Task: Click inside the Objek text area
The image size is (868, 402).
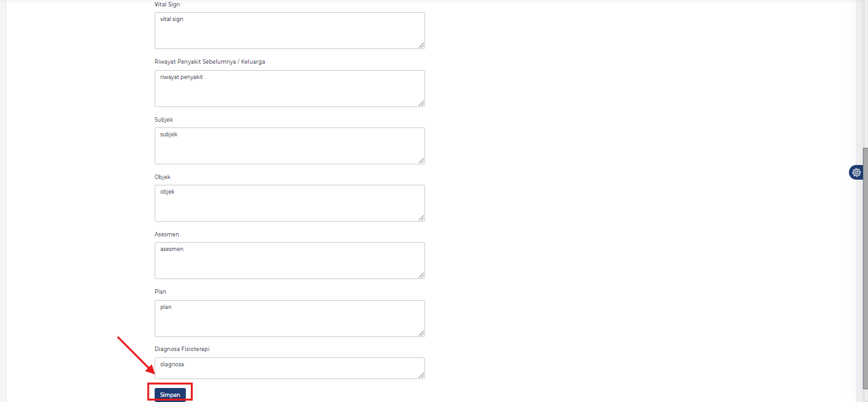Action: click(x=290, y=203)
